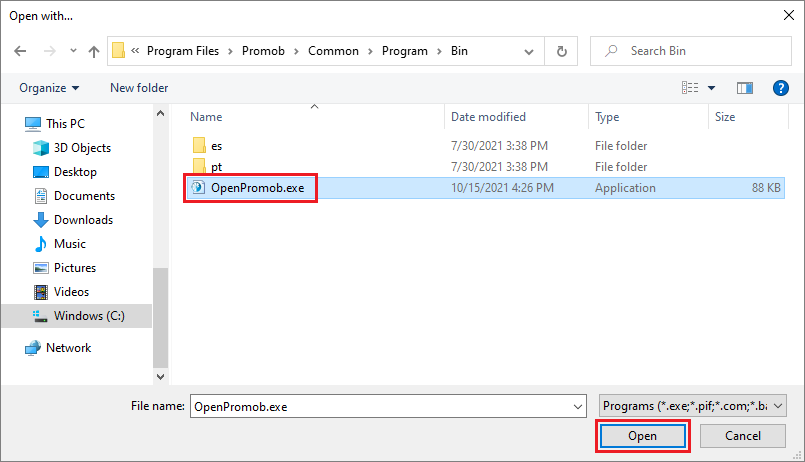Click the Network icon in sidebar
This screenshot has height=462, width=805.
(33, 348)
